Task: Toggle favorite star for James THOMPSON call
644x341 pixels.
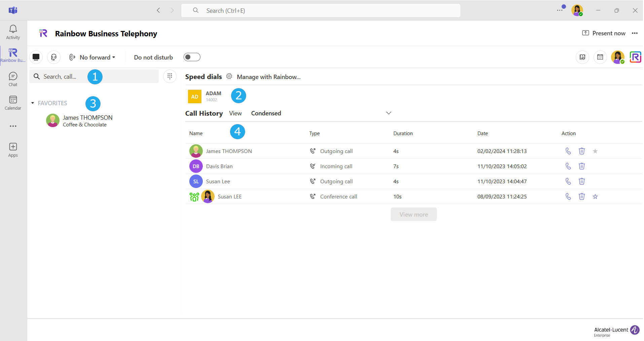Action: (595, 151)
